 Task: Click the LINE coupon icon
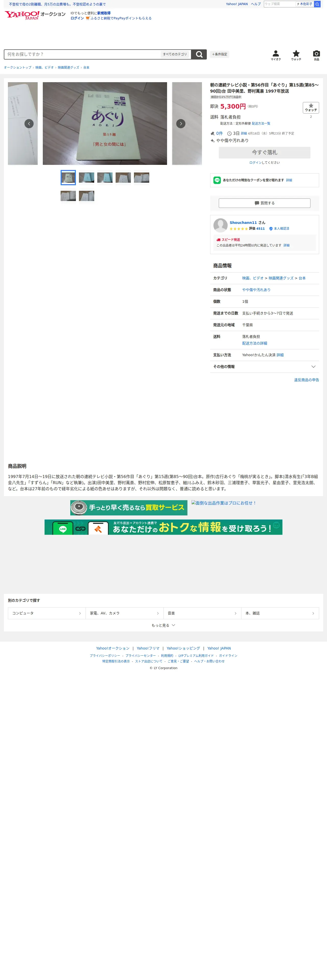click(217, 180)
